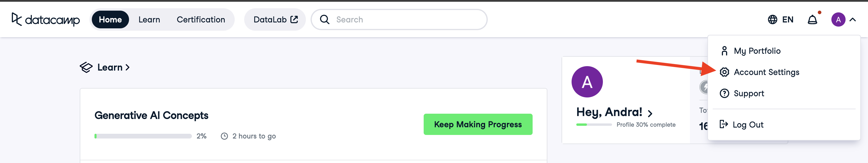The image size is (868, 163).
Task: Open profile via chevron beside Hey, Andra!
Action: [650, 113]
